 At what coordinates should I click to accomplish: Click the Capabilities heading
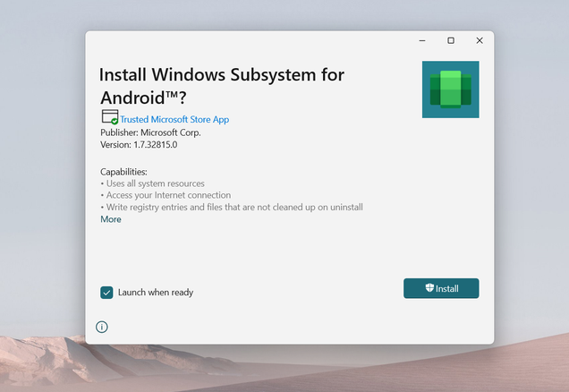tap(123, 172)
